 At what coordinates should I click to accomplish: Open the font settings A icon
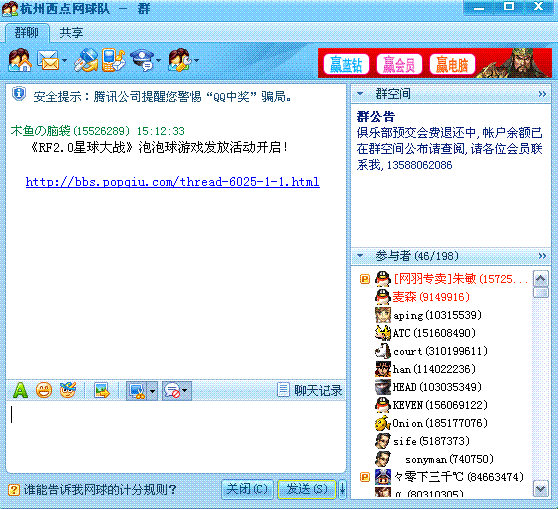(x=20, y=390)
